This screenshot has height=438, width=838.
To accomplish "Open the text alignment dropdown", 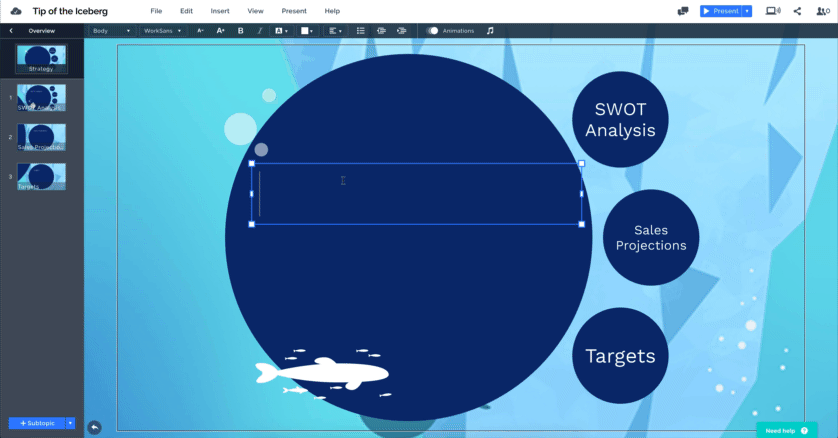I will 336,31.
